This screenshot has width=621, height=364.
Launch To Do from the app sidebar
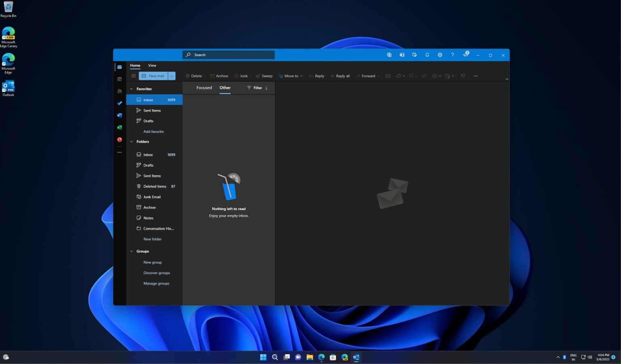(x=119, y=103)
